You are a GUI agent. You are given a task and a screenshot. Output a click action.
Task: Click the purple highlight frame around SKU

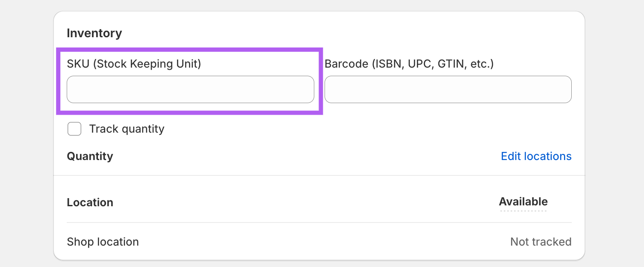[189, 50]
